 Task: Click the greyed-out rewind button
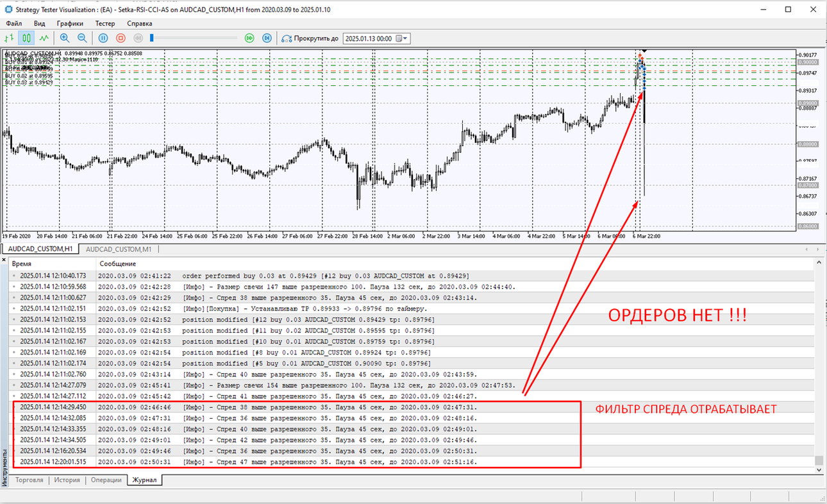[x=138, y=38]
